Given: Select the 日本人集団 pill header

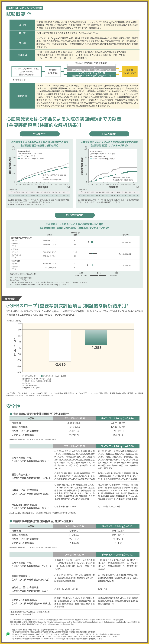Looking at the screenshot, I should 109,134.
